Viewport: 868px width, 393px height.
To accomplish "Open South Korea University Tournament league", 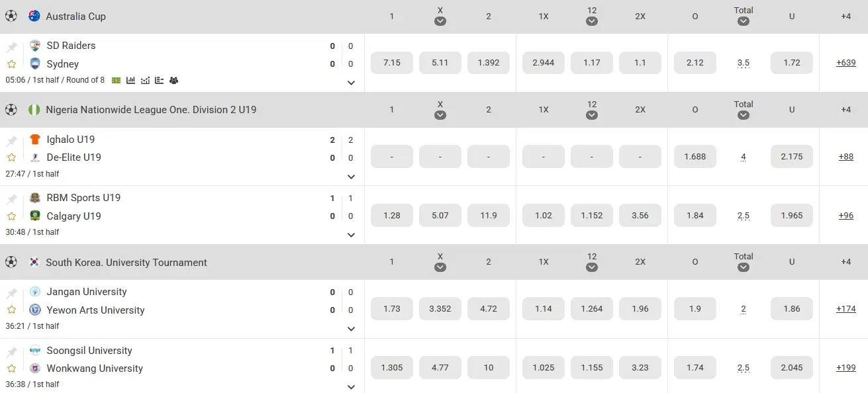I will [x=126, y=263].
